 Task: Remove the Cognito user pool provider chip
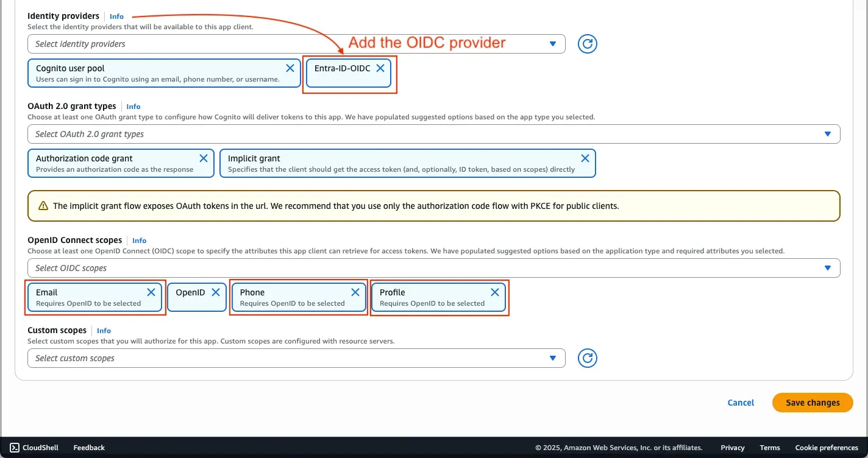(290, 68)
